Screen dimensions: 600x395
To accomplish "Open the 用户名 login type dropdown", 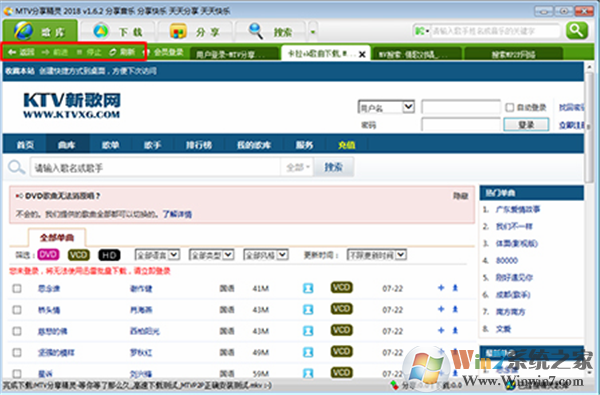I will tap(386, 107).
